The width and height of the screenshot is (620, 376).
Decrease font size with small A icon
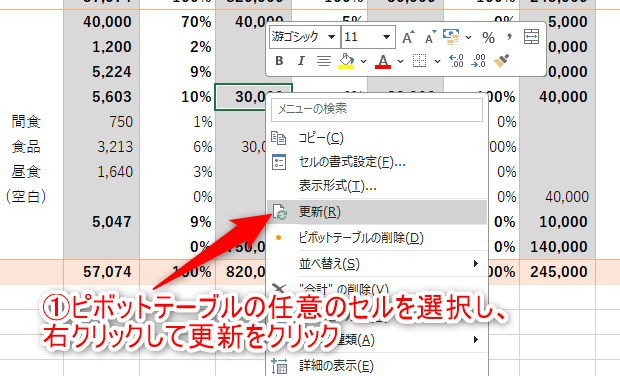[430, 37]
